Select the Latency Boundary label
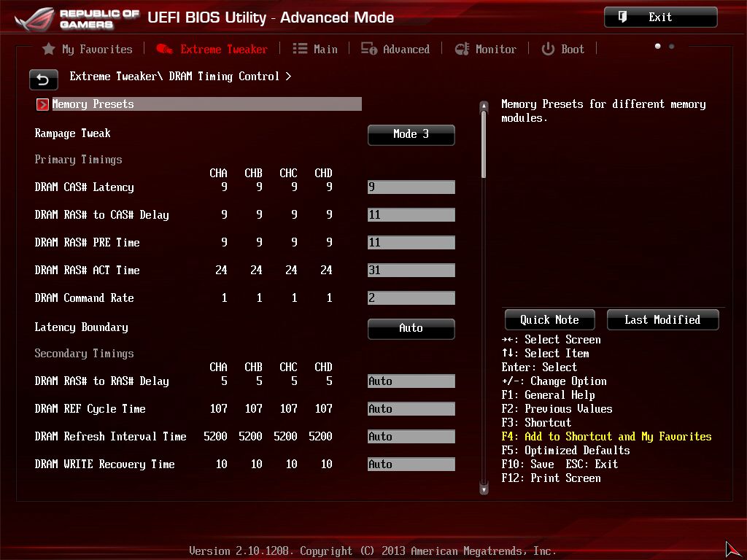The width and height of the screenshot is (747, 560). pos(82,327)
